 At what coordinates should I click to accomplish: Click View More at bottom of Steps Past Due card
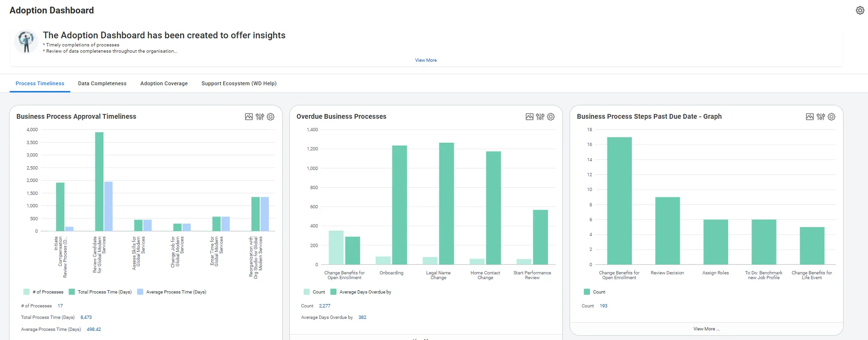[x=707, y=329]
